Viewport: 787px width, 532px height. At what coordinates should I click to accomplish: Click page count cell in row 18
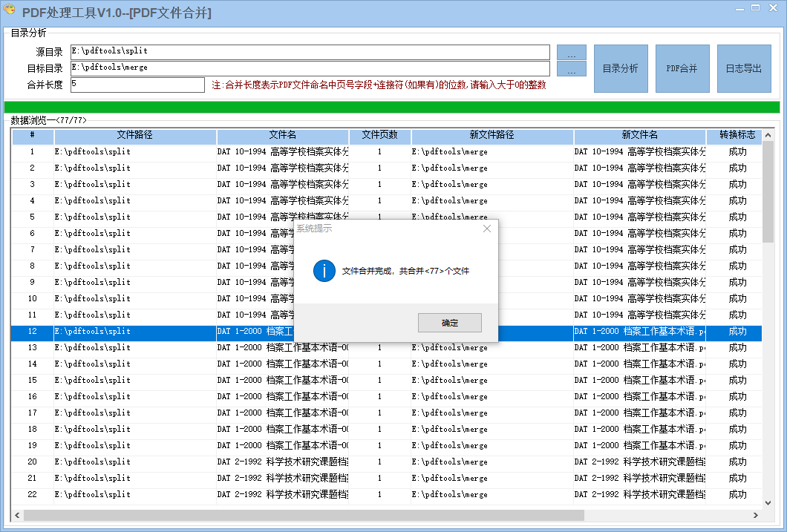(x=380, y=429)
